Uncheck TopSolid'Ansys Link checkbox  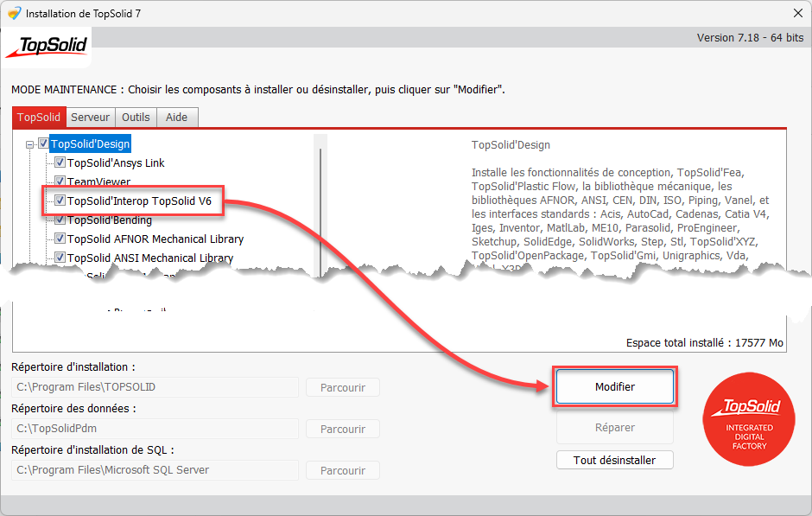[x=60, y=162]
